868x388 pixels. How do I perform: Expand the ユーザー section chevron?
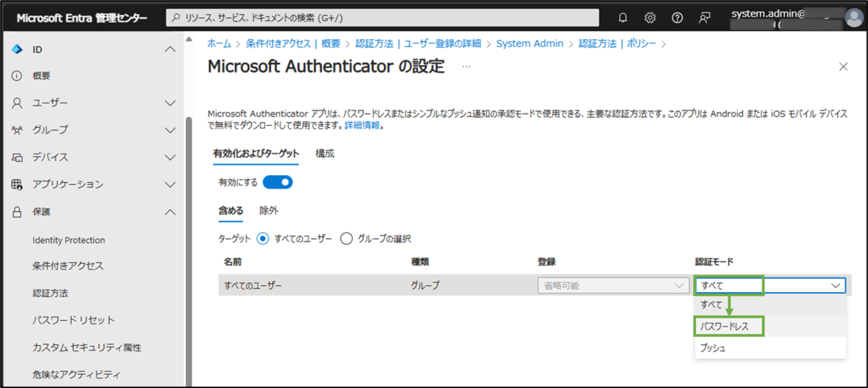click(x=170, y=103)
